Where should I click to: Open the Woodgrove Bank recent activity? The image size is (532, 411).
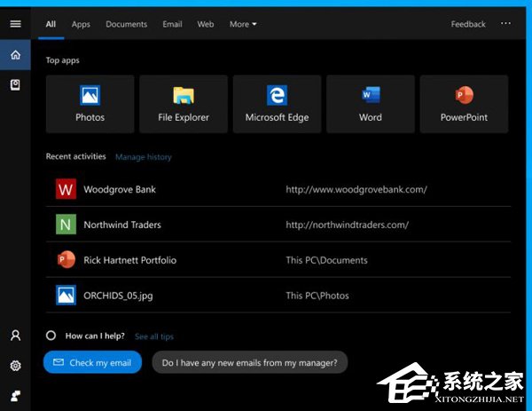coord(278,189)
